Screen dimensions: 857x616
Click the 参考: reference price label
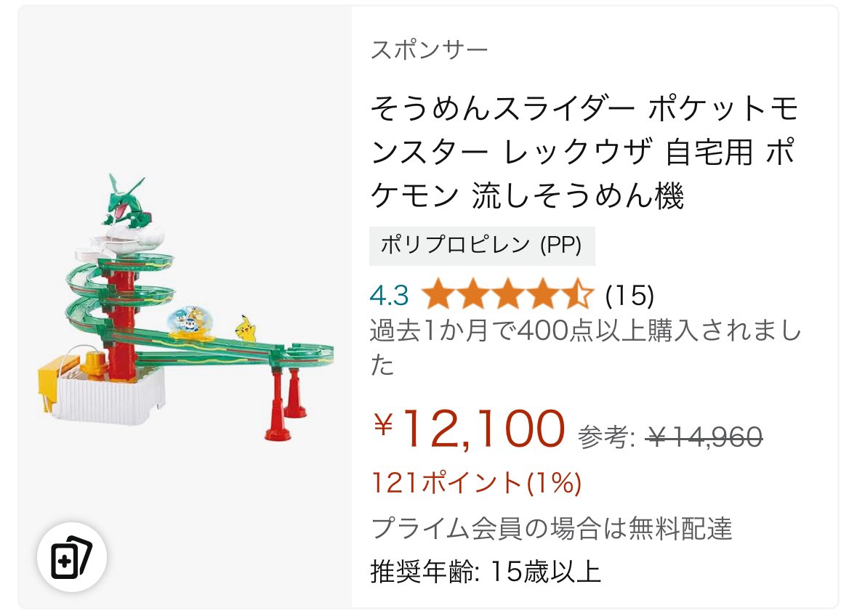(x=607, y=437)
